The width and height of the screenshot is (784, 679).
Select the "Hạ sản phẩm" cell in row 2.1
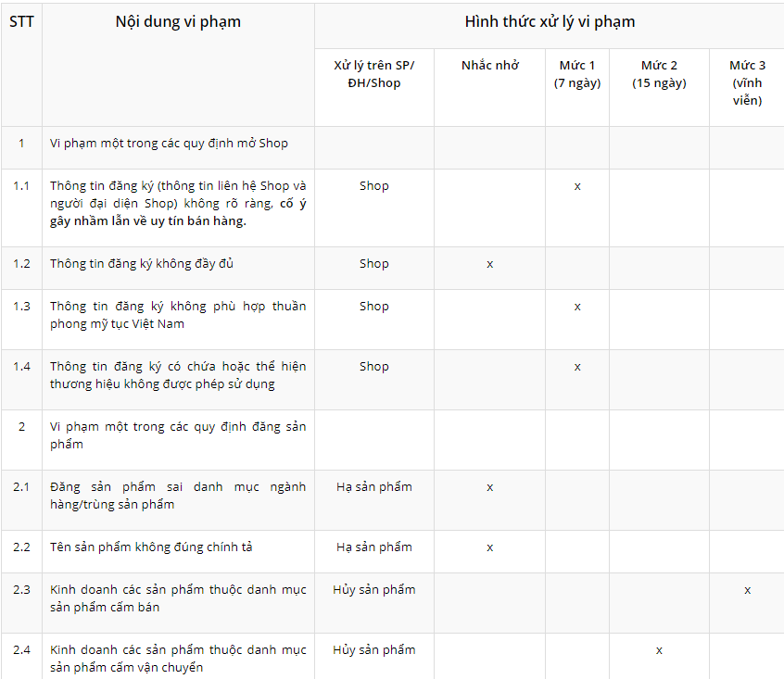[374, 487]
